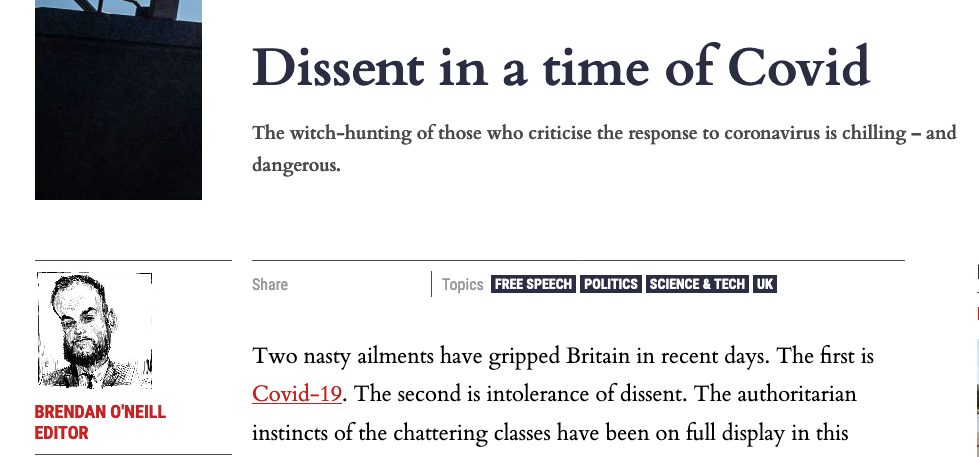Click the opening paragraph's first line

pyautogui.click(x=563, y=356)
